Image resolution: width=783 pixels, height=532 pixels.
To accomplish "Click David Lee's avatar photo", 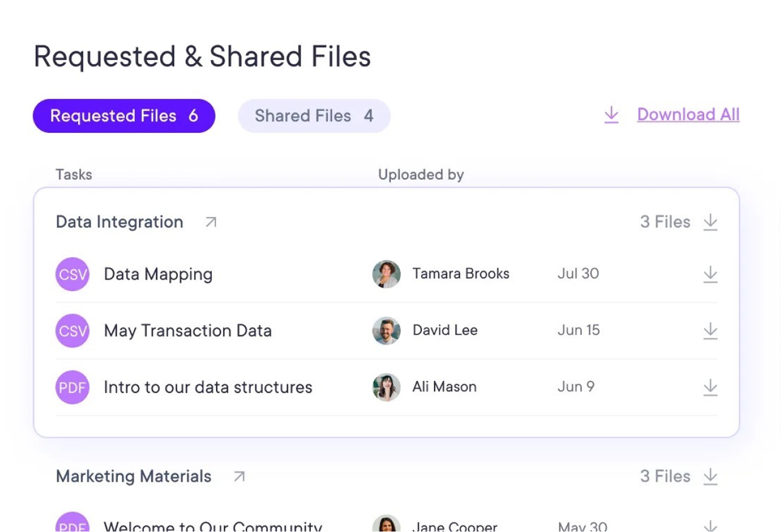I will tap(386, 331).
